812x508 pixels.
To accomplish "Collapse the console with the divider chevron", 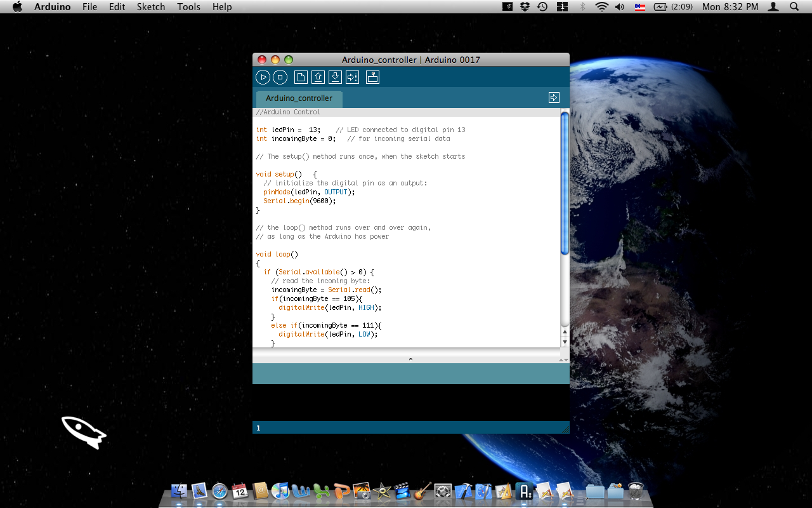I will click(x=410, y=359).
